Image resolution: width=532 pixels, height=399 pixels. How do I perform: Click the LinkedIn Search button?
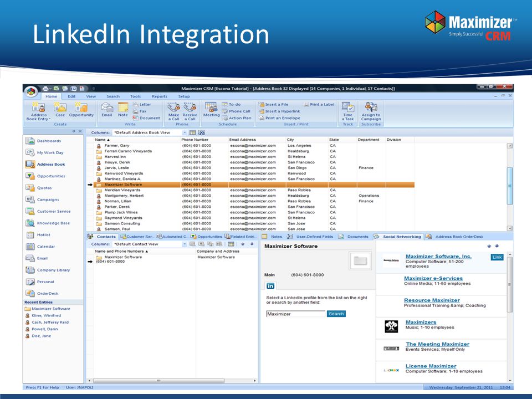(x=336, y=314)
